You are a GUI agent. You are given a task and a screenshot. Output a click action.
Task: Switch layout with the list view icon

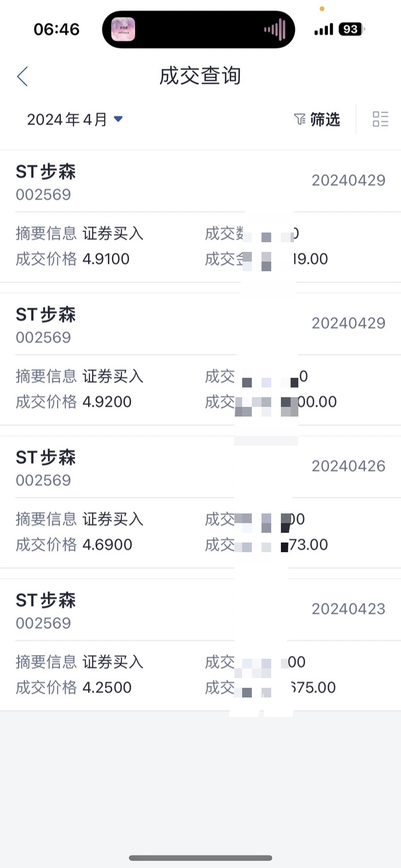(x=380, y=119)
